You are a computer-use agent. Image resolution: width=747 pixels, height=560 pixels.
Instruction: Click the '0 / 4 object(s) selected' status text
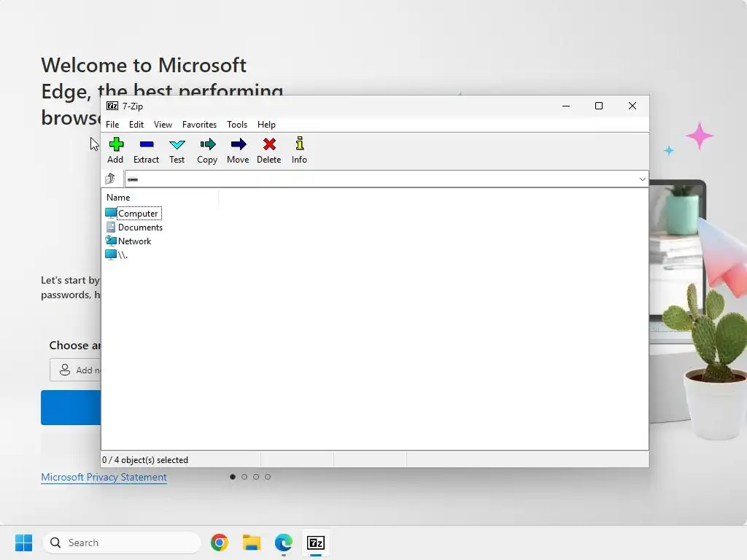(x=145, y=460)
